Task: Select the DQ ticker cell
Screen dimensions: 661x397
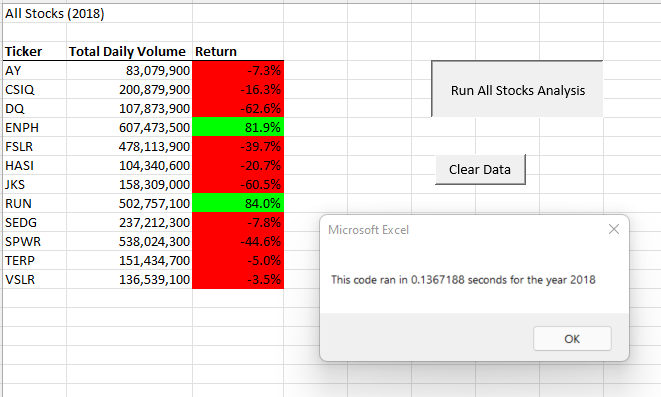Action: 35,108
